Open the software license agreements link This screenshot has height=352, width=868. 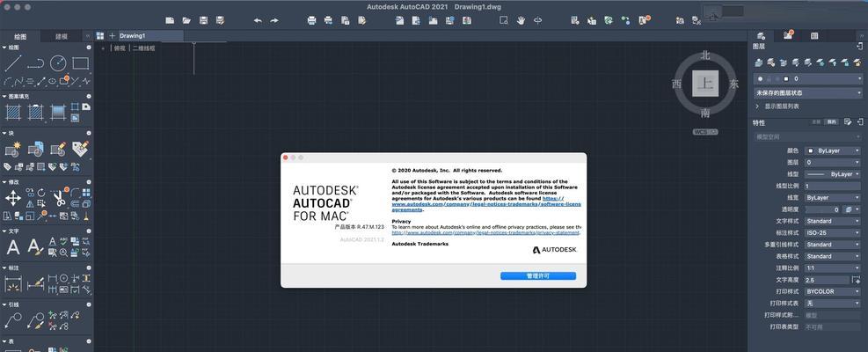486,204
